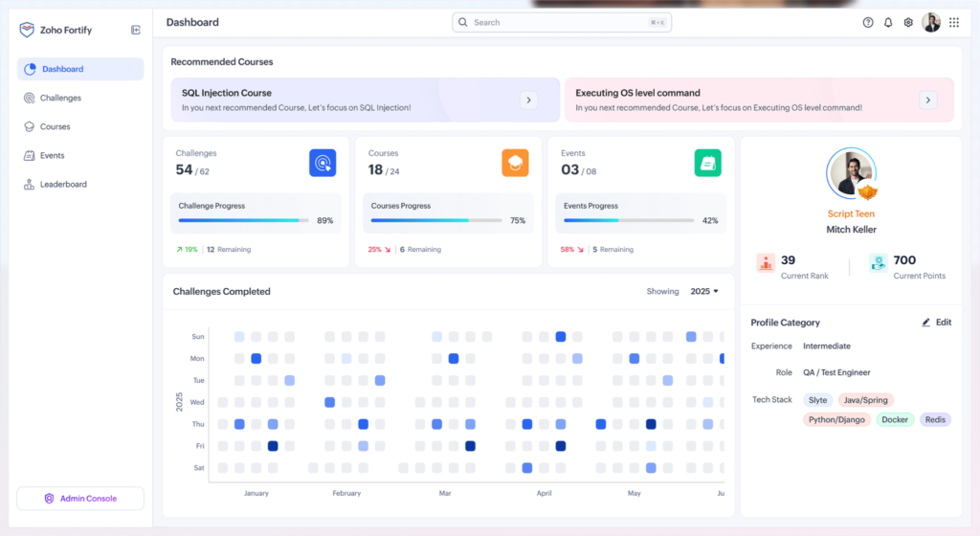Click the 'Script Teen' title text
The height and width of the screenshot is (536, 980).
pyautogui.click(x=851, y=213)
